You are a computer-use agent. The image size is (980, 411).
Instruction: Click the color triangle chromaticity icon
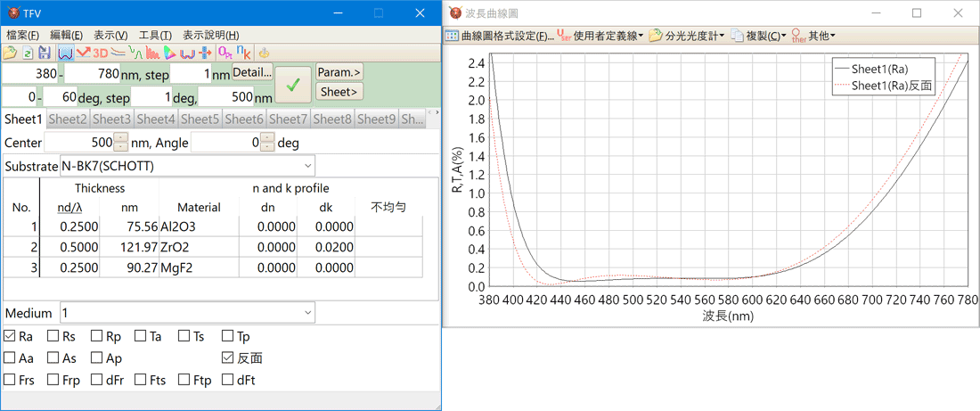pyautogui.click(x=169, y=53)
